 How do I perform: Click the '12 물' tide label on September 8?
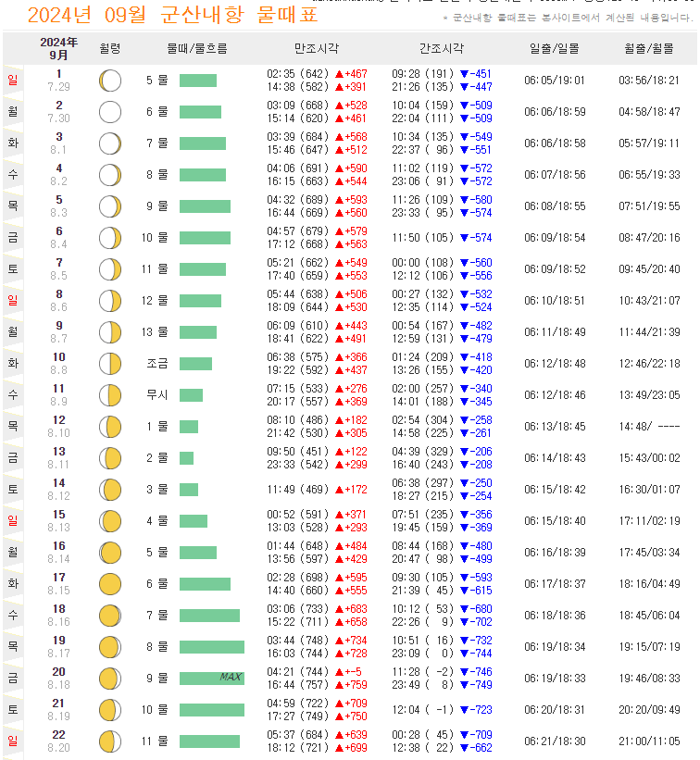pos(155,301)
